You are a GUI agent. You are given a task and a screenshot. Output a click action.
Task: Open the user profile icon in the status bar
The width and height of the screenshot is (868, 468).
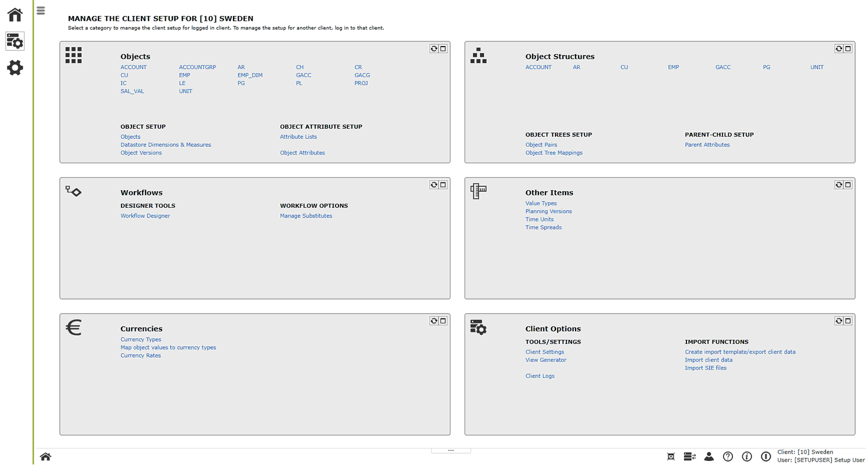tap(709, 456)
